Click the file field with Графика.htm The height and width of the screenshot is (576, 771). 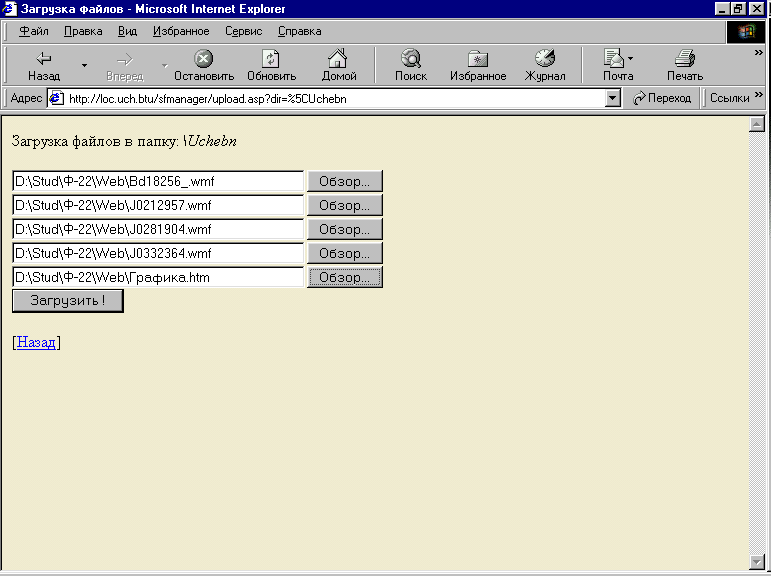pos(158,277)
